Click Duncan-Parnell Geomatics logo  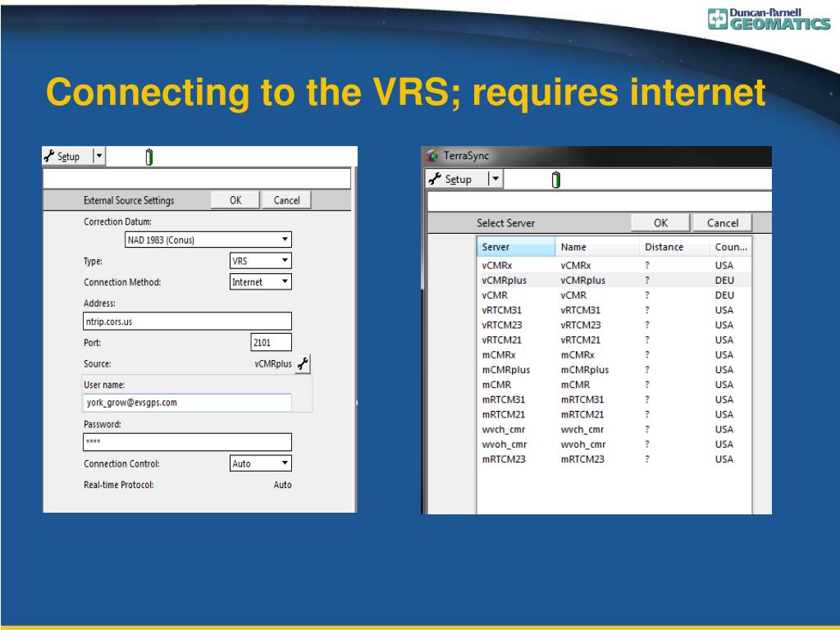(x=768, y=20)
